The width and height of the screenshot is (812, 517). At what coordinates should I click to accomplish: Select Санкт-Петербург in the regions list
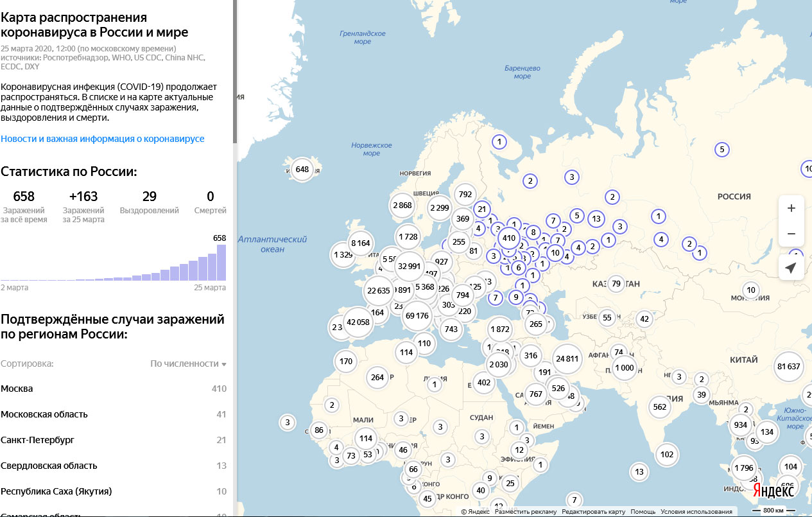tap(37, 440)
